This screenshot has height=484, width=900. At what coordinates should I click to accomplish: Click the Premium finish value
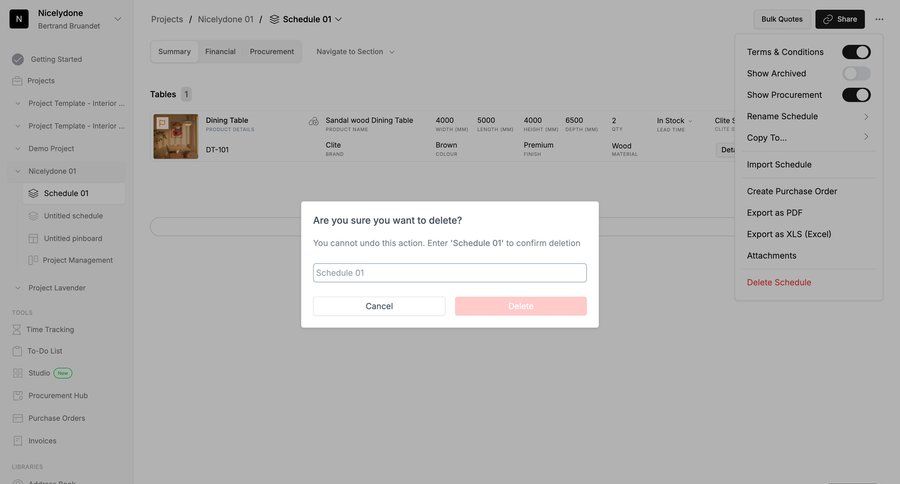[538, 145]
